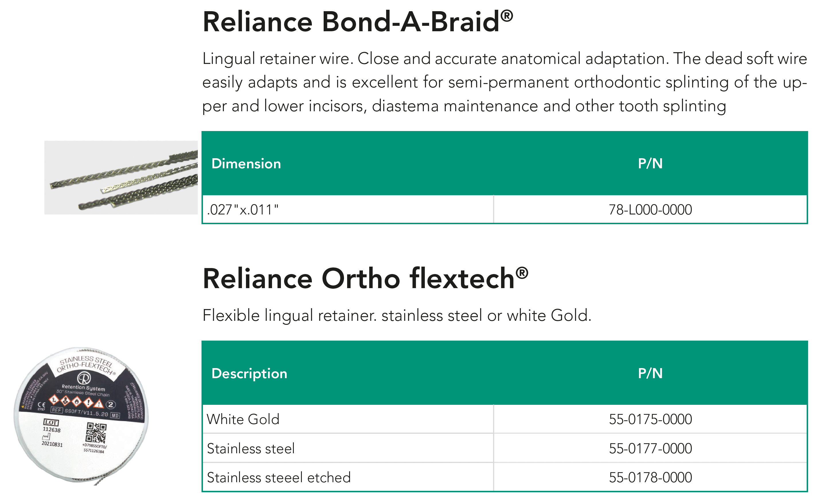Select part number 55-0177-0000
Viewport: 825px width, 504px height.
pos(650,448)
